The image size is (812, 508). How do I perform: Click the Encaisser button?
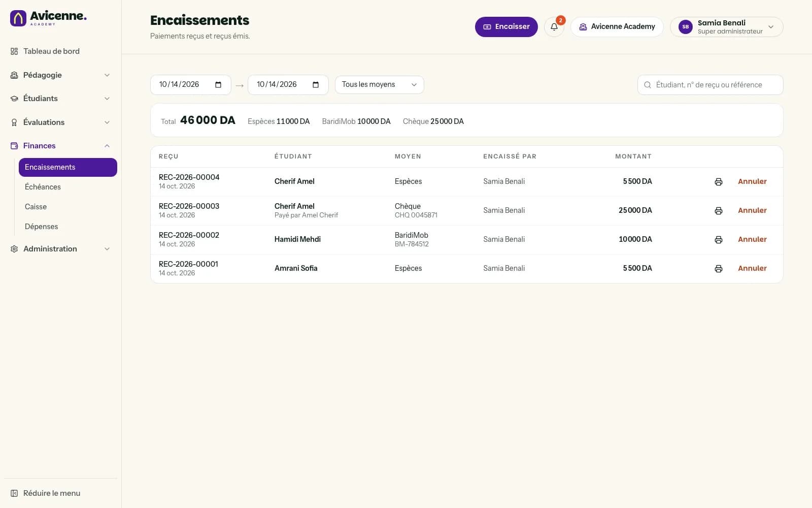506,27
